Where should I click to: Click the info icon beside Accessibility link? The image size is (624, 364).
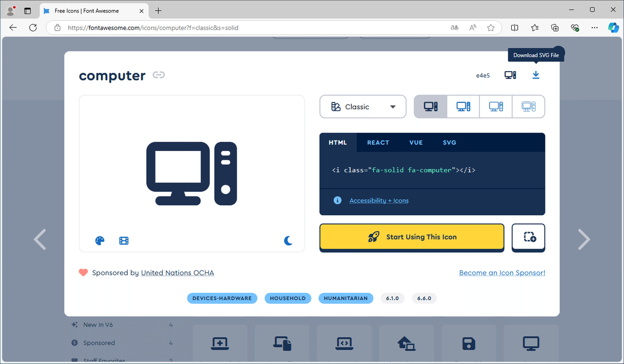tap(337, 200)
